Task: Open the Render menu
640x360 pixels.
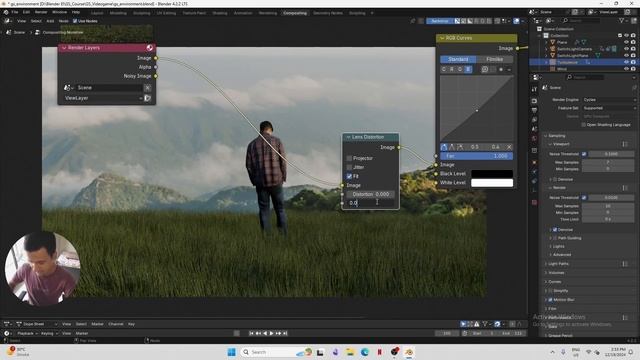Action: pyautogui.click(x=41, y=12)
